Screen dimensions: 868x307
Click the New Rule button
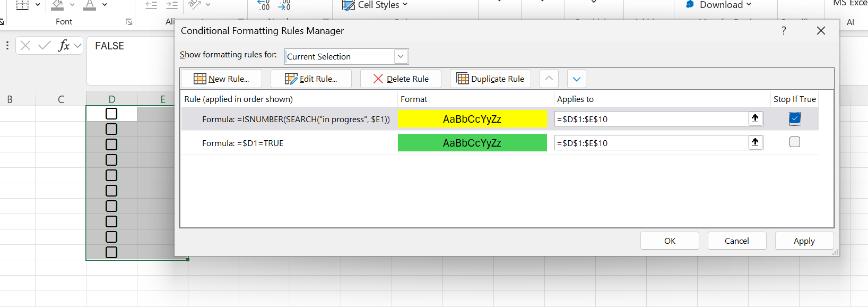tap(222, 79)
